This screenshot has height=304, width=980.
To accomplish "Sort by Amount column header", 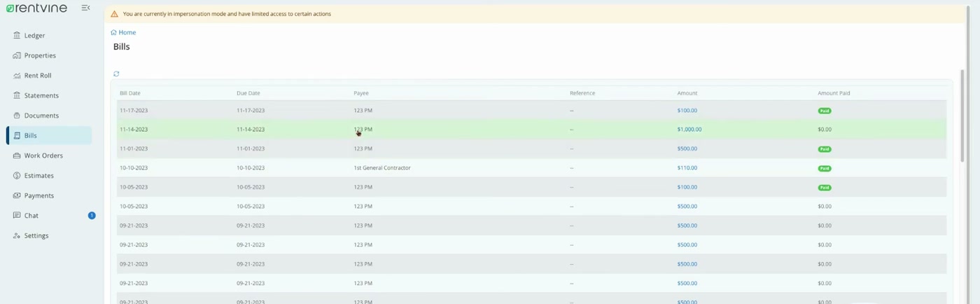I will (687, 93).
